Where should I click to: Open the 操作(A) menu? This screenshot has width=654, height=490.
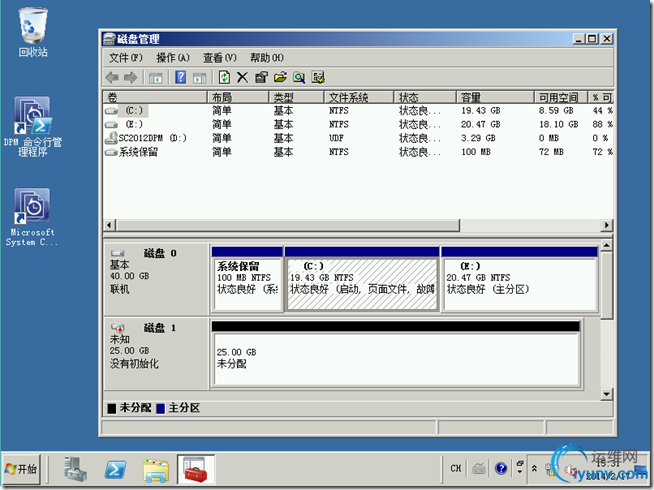point(173,58)
